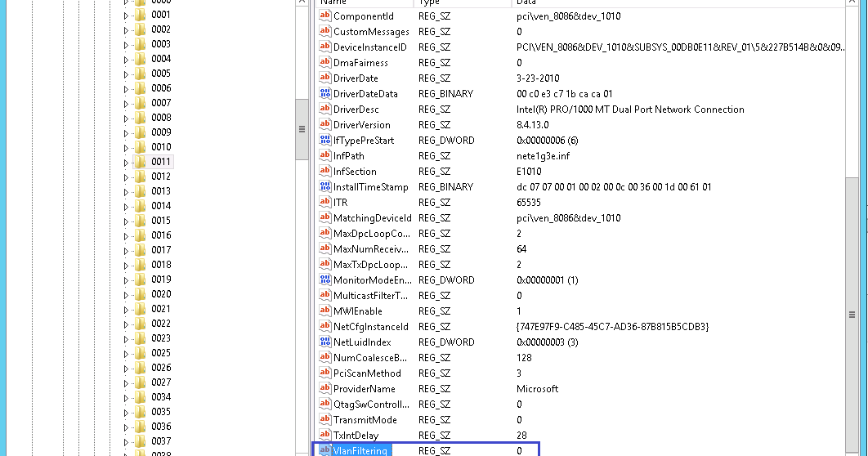This screenshot has height=456, width=868.
Task: Select the DriverDate value name
Action: click(x=356, y=78)
